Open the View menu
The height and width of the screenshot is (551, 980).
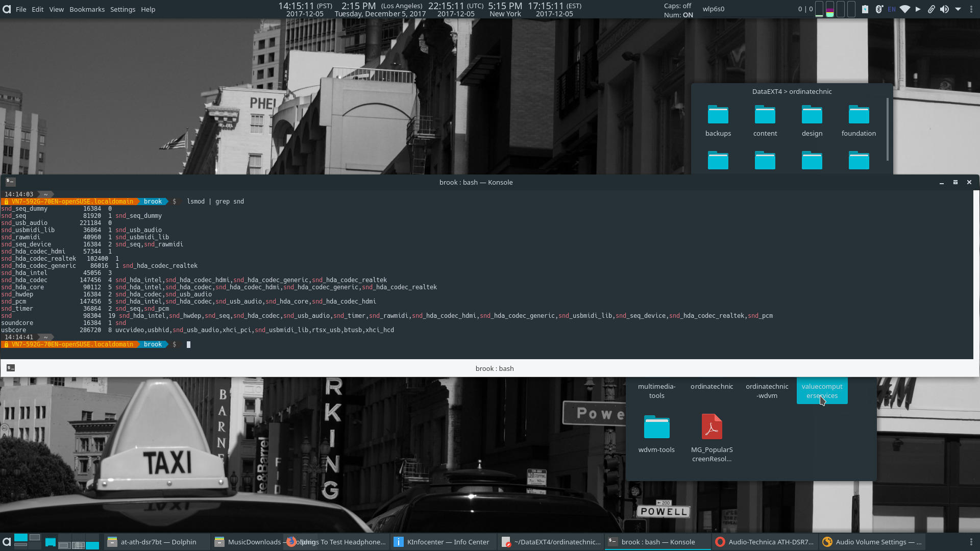57,9
